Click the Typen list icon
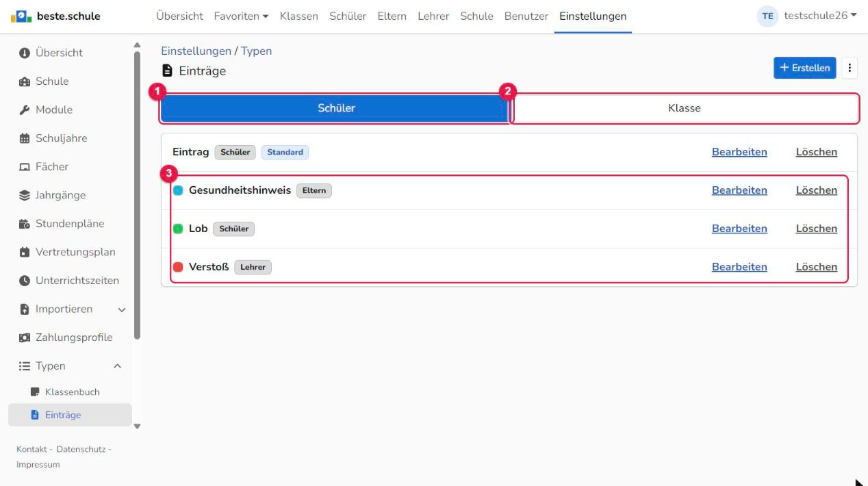868x486 pixels. [x=23, y=366]
